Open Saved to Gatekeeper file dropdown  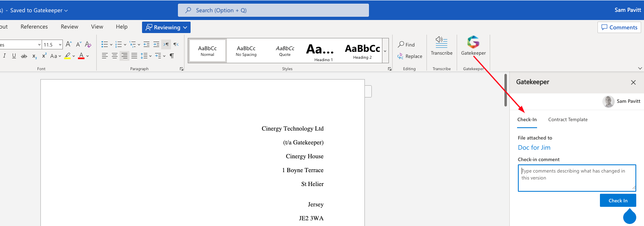(x=39, y=10)
